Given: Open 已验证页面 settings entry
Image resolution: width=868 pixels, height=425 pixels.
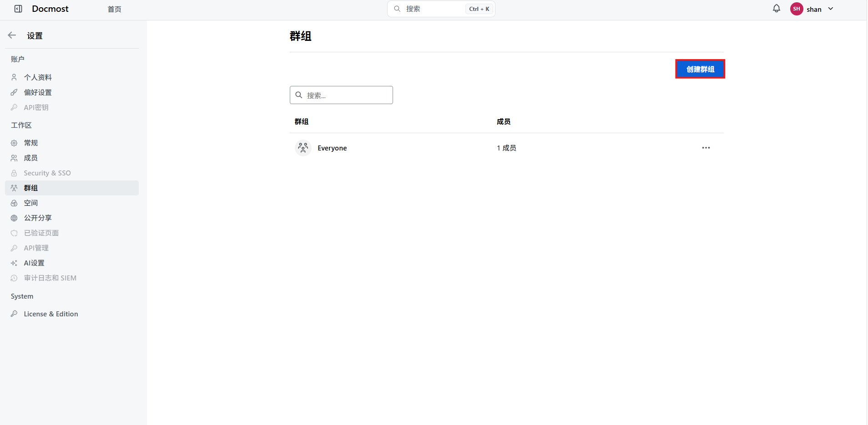Looking at the screenshot, I should tap(72, 233).
